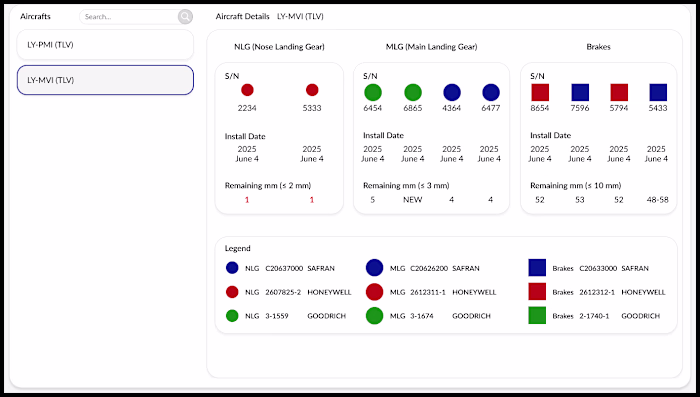Click red MLG HONEYWELL legend circle
The width and height of the screenshot is (700, 397).
(x=375, y=292)
